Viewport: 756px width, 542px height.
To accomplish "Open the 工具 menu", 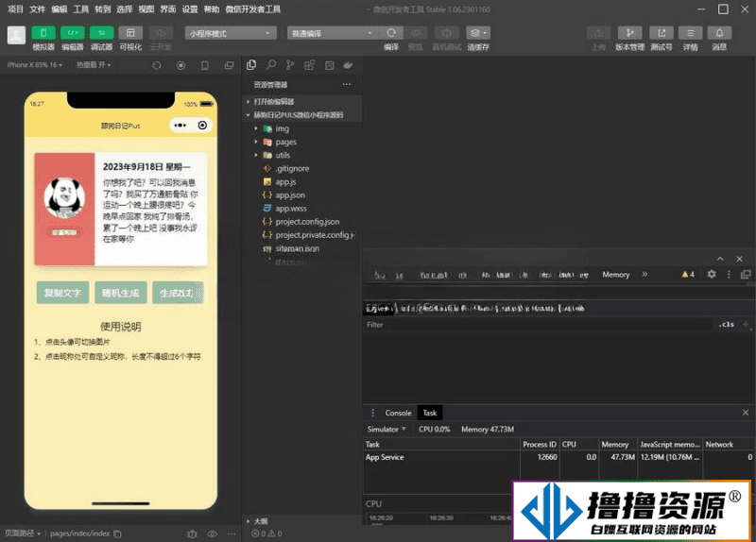I will 81,9.
